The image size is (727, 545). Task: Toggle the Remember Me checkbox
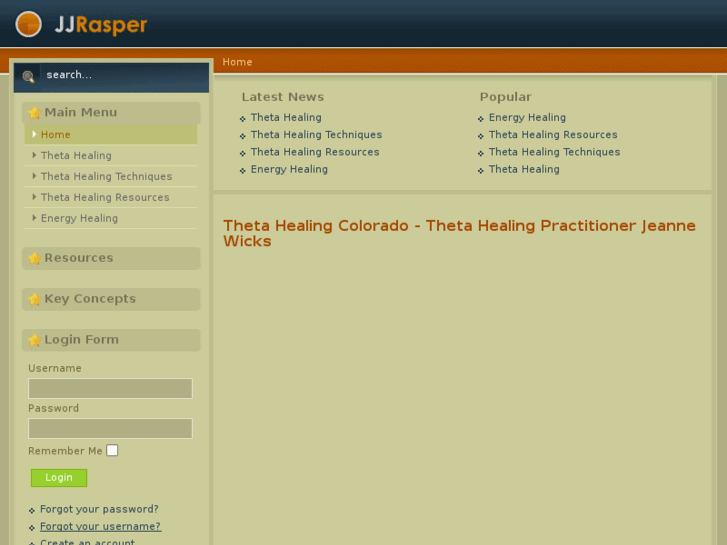[x=112, y=450]
